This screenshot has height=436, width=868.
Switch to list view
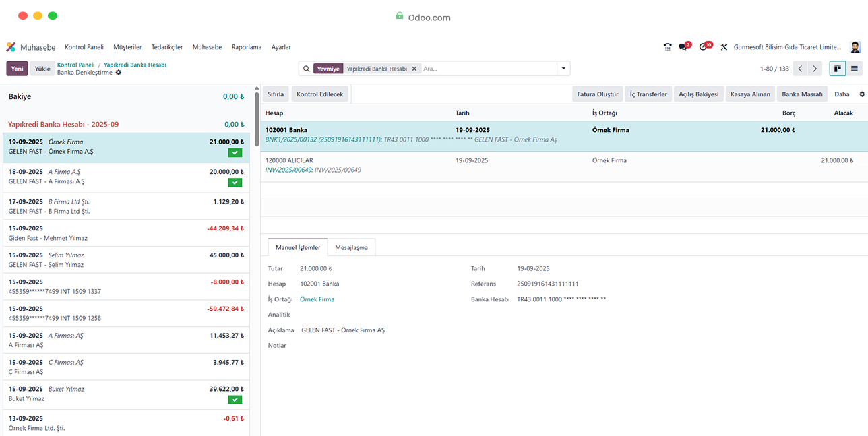[x=855, y=69]
